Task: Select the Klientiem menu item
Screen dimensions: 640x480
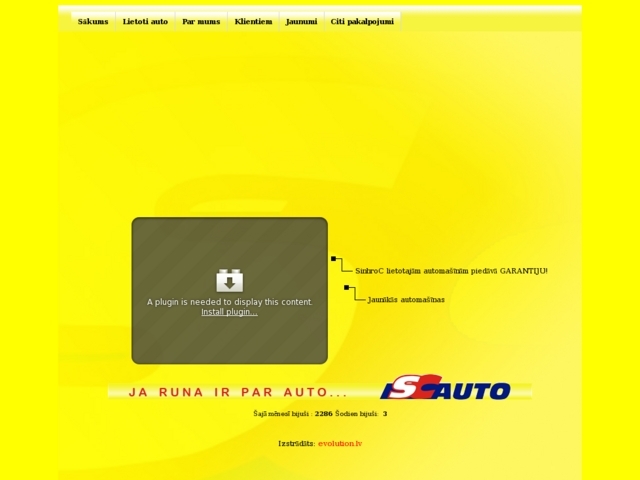Action: click(x=253, y=22)
